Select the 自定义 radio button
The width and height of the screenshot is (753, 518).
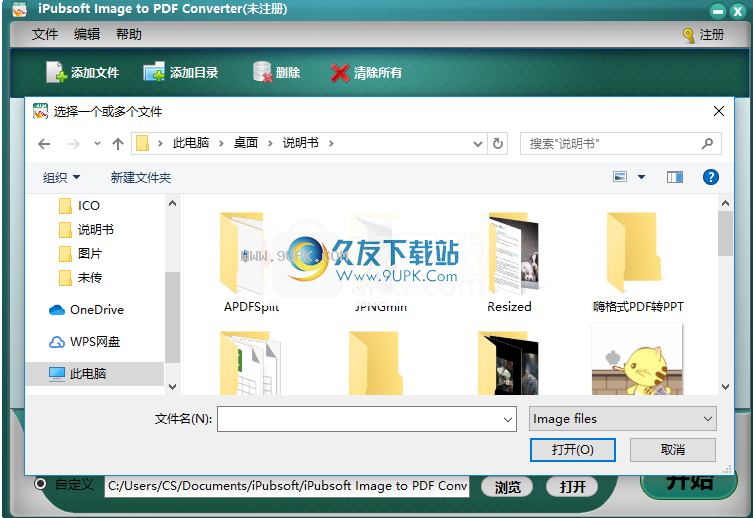pyautogui.click(x=40, y=483)
